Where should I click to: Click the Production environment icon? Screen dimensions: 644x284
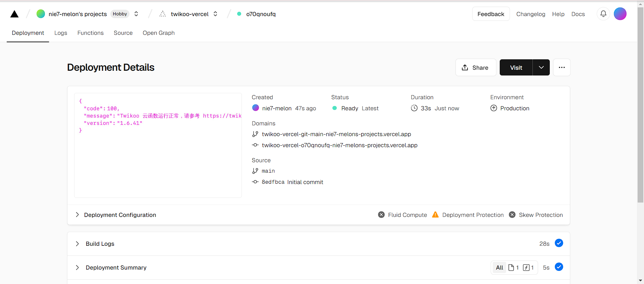(x=494, y=108)
